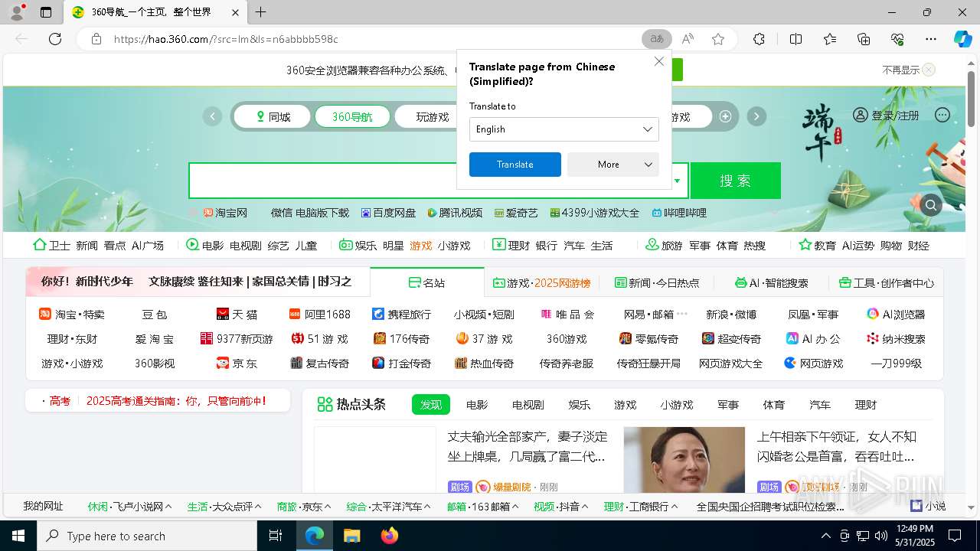
Task: Open the Browser essentials icon
Action: pos(897,39)
